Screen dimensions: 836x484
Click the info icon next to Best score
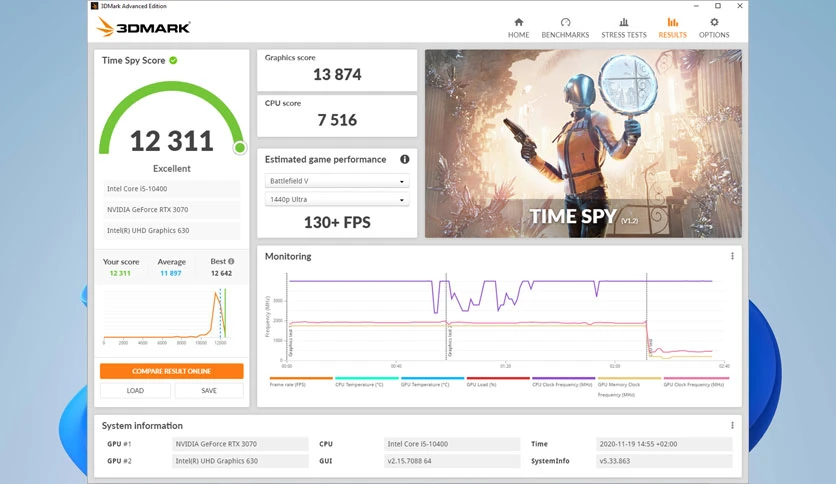[231, 261]
